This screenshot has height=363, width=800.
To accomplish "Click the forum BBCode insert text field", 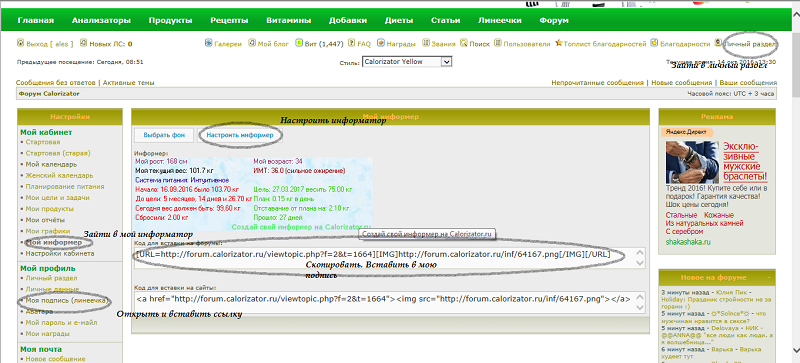I will 391,258.
